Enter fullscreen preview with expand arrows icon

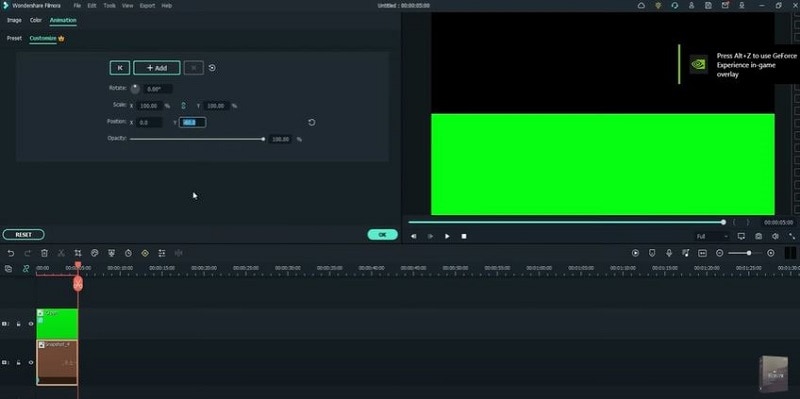pos(792,236)
